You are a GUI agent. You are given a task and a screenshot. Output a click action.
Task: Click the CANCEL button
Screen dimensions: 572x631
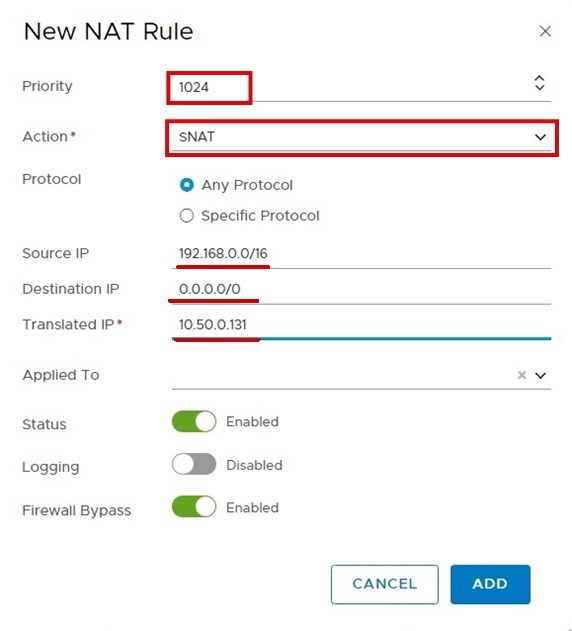coord(384,584)
